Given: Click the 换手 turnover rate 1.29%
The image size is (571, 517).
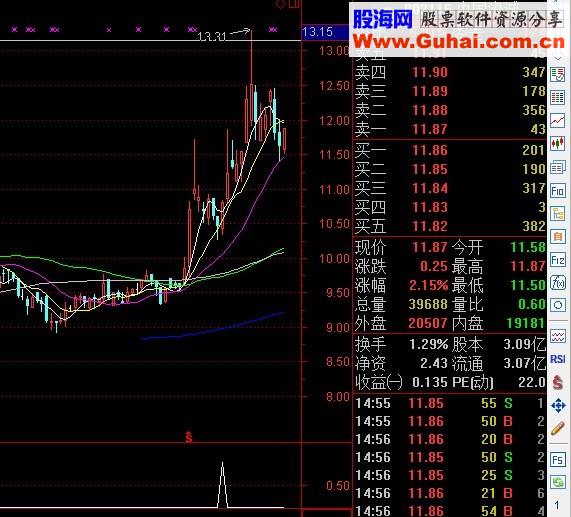Looking at the screenshot, I should tap(429, 344).
